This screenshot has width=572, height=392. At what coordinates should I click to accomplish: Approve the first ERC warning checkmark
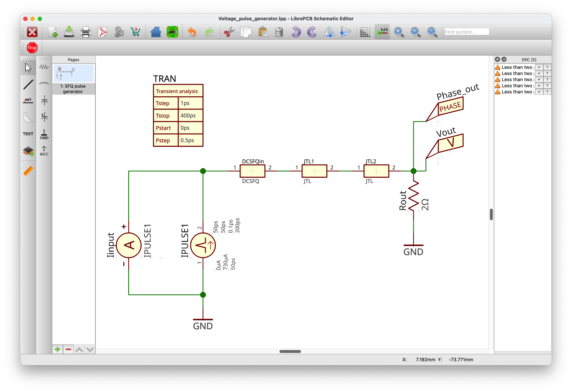539,67
